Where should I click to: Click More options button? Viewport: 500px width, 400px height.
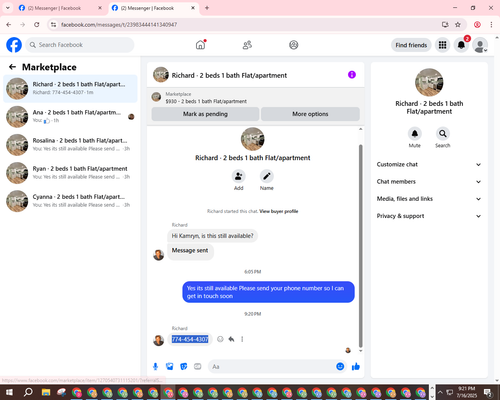pos(310,114)
